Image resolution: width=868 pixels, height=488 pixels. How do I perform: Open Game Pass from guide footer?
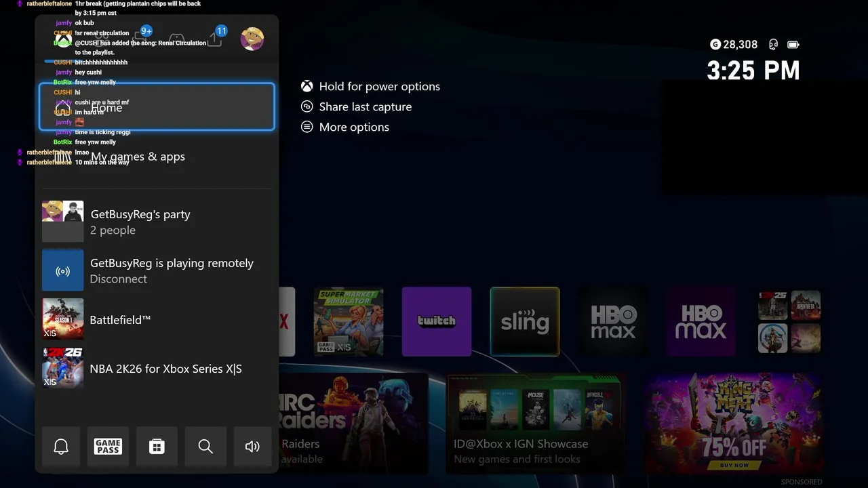click(108, 446)
